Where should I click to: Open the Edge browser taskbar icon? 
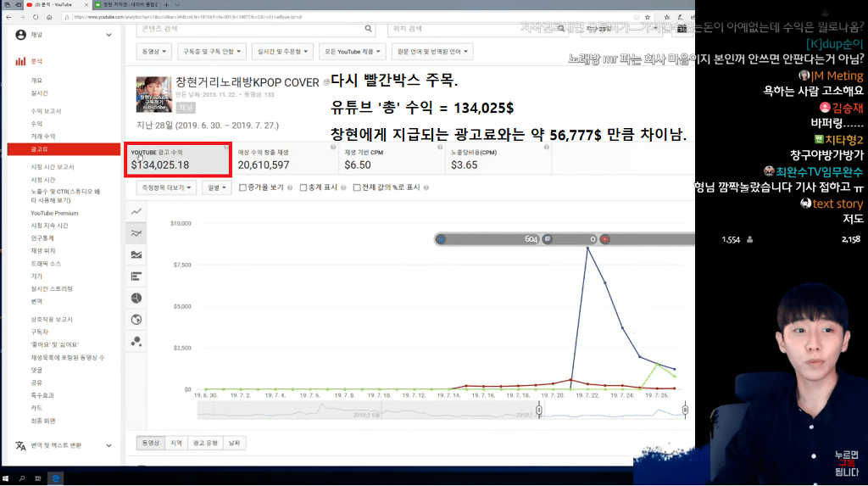pos(56,478)
